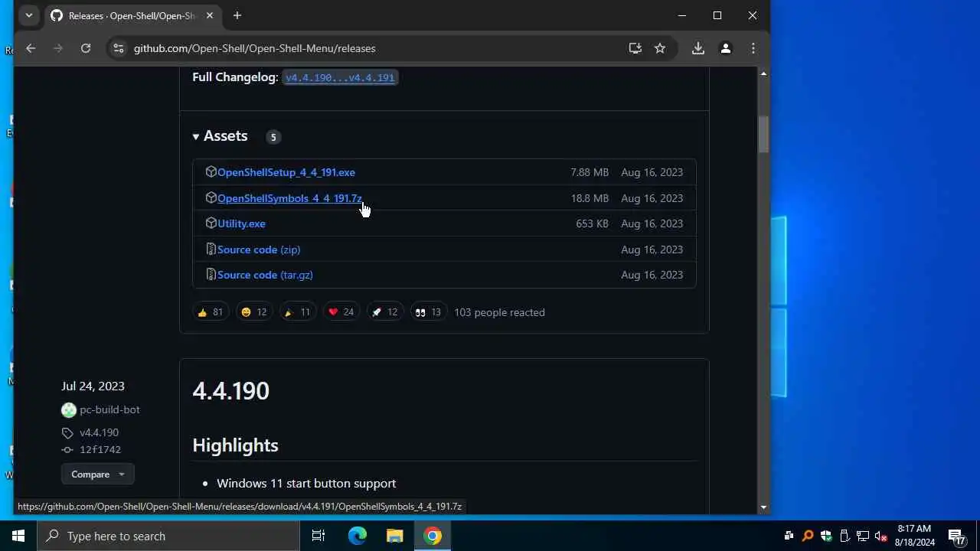
Task: Go back to the previous page
Action: pos(31,48)
